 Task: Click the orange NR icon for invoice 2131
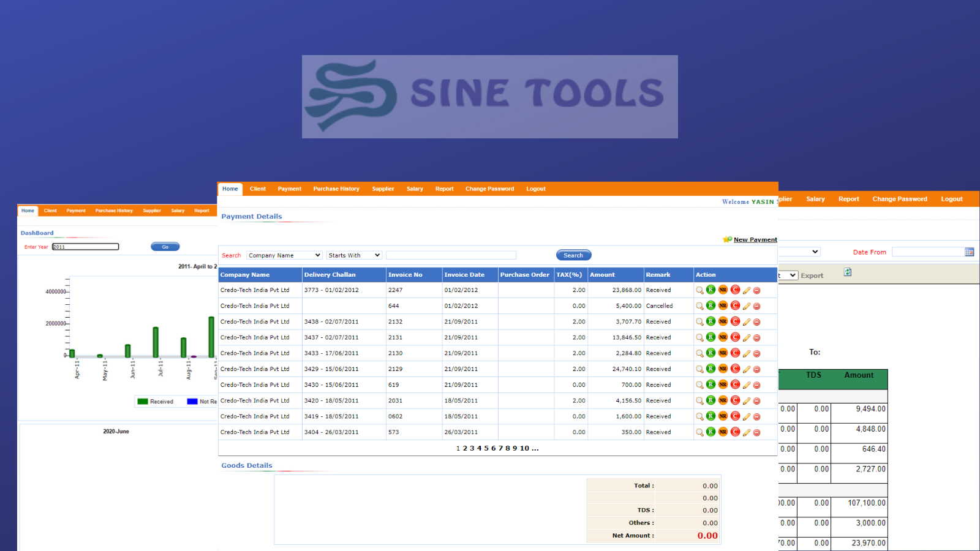[723, 337]
